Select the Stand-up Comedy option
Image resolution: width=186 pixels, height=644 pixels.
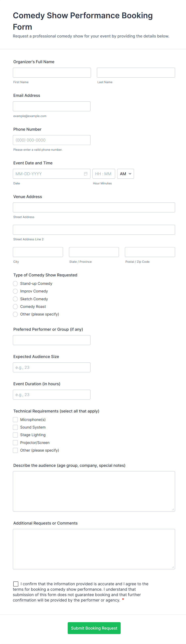(x=15, y=283)
